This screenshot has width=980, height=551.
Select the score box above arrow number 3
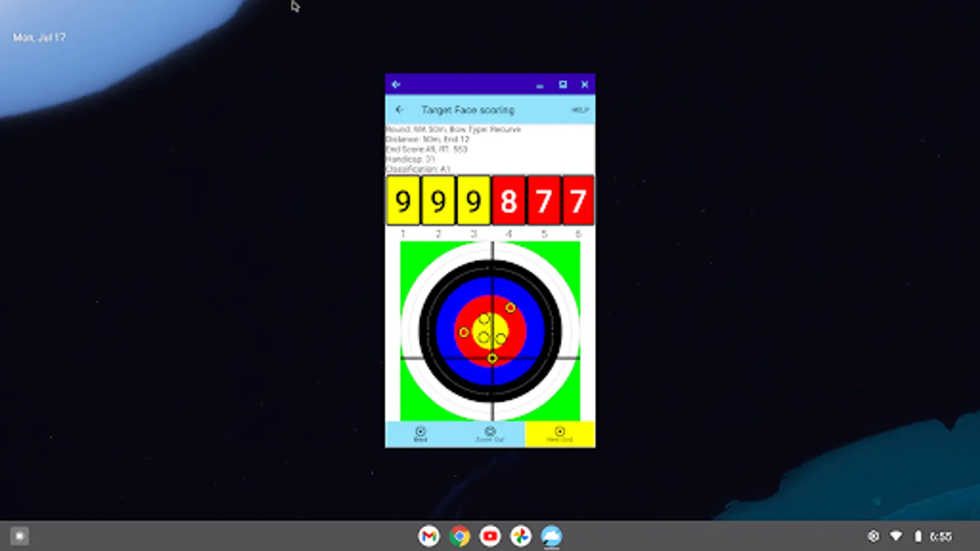(473, 201)
